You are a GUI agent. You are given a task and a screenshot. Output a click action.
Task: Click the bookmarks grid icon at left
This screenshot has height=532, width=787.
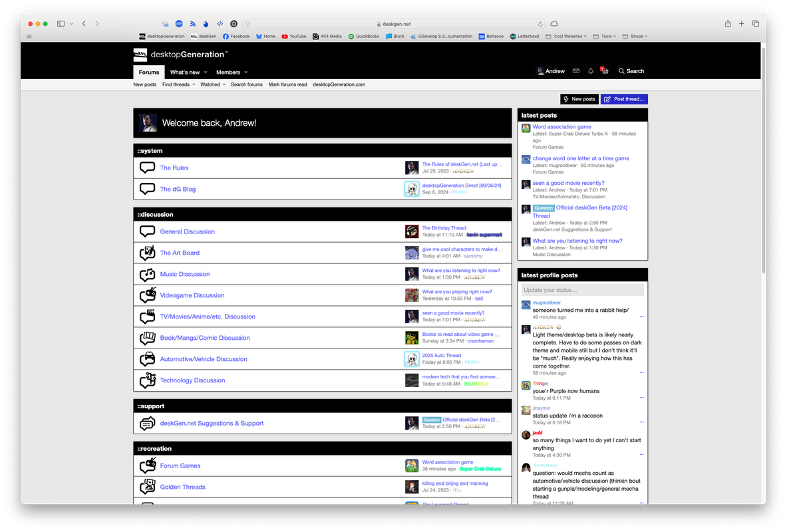(x=29, y=36)
